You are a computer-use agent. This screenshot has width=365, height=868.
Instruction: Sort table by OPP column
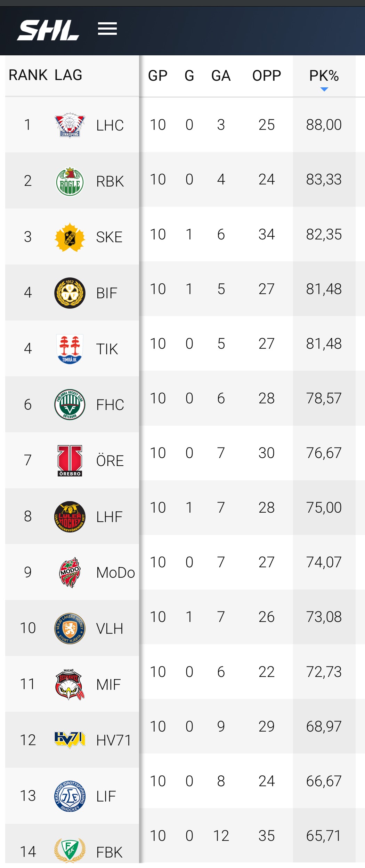point(267,76)
